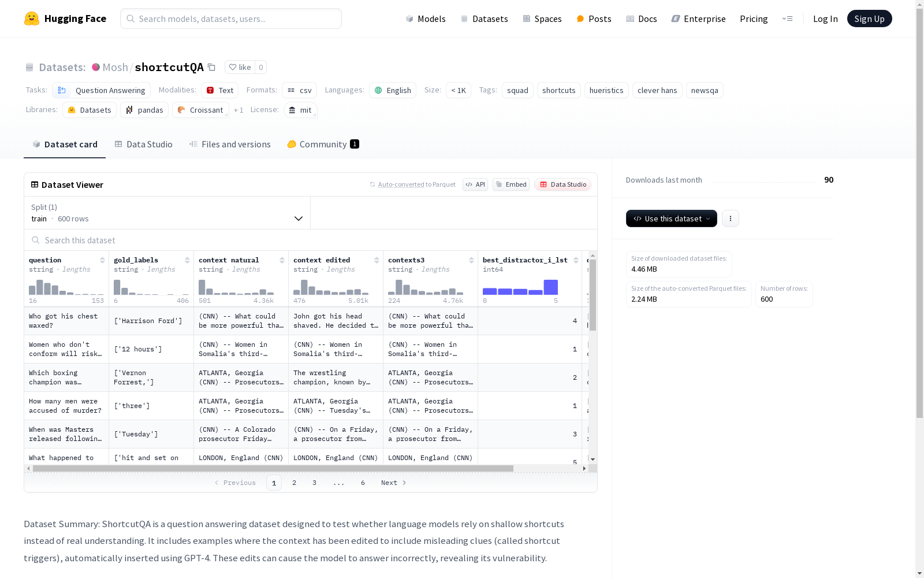Open the Mosh user profile link
This screenshot has height=578, width=924.
click(115, 67)
